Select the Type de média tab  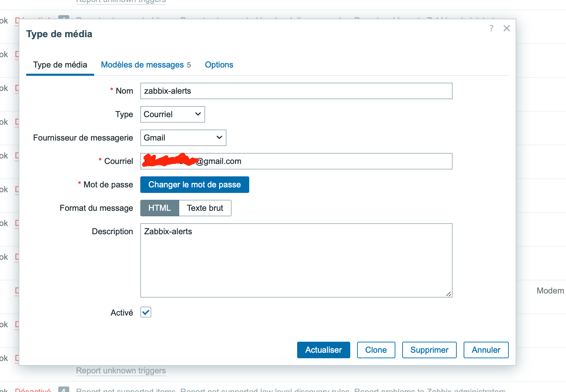tap(60, 65)
